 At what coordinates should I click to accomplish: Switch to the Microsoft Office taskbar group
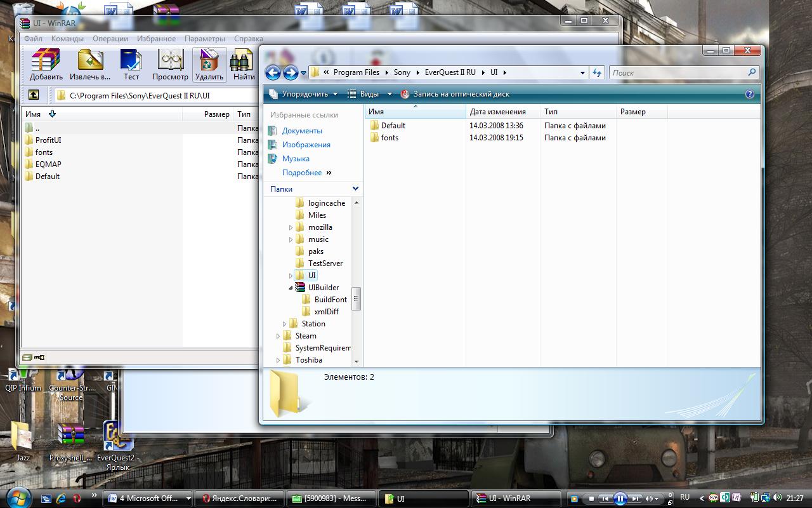(x=148, y=498)
